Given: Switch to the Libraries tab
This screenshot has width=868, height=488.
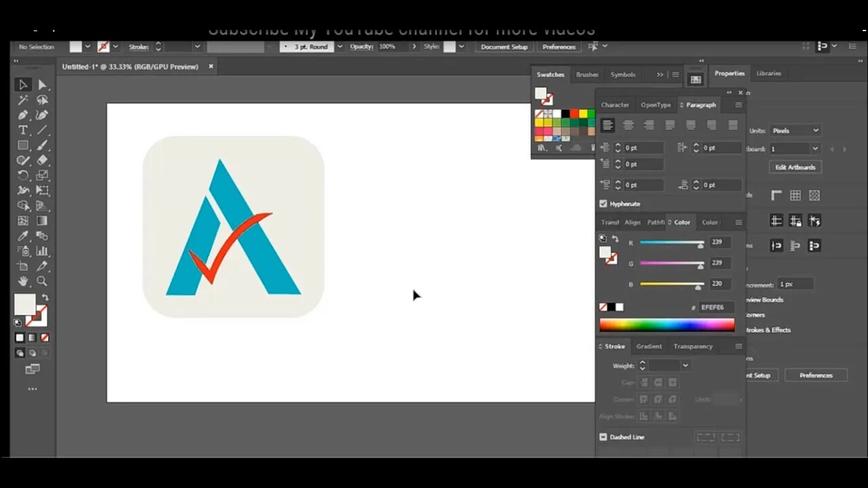Looking at the screenshot, I should click(768, 73).
